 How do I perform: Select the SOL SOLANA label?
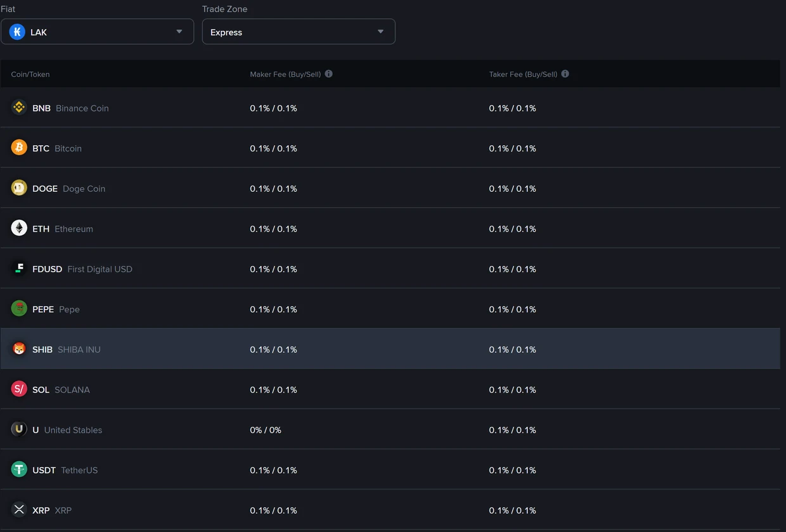click(x=61, y=390)
